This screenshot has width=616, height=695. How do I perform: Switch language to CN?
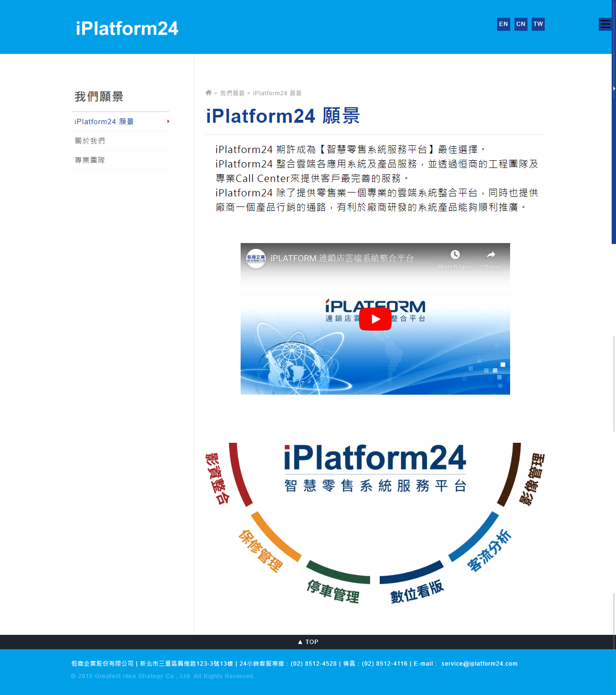pos(521,24)
